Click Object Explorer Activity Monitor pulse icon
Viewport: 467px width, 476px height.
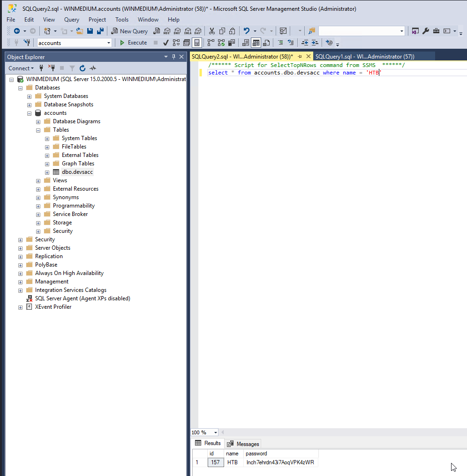click(x=93, y=68)
